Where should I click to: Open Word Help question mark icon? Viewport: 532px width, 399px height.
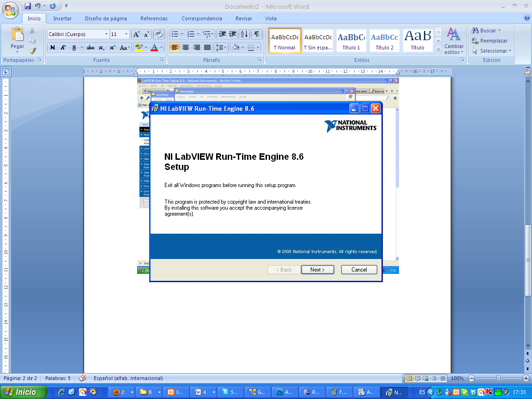(x=527, y=18)
